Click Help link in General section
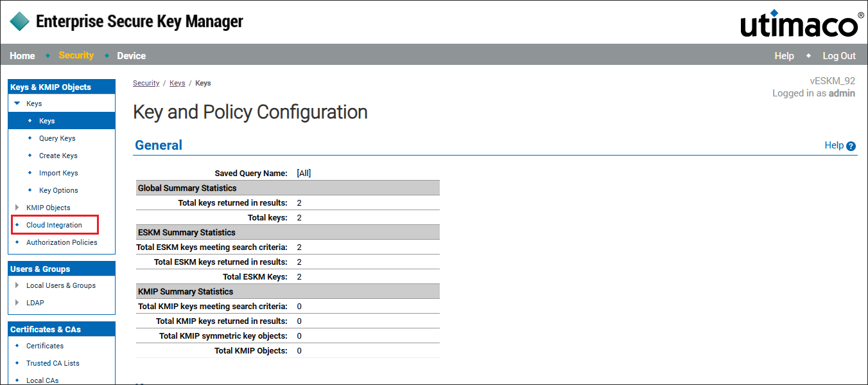Screen dimensions: 868x385 tap(834, 145)
